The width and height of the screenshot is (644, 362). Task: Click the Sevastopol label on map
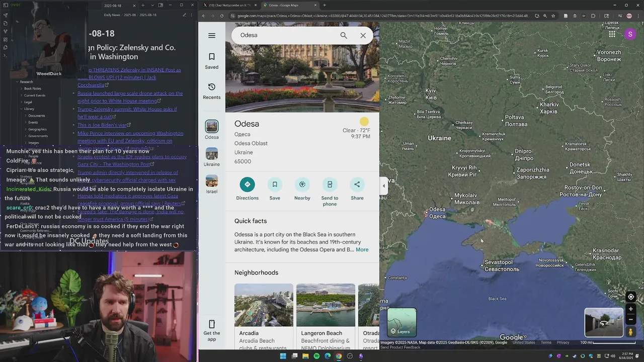502,265
